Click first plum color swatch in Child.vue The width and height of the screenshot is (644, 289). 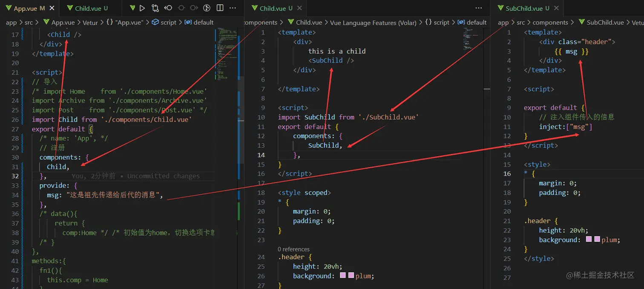click(x=343, y=276)
